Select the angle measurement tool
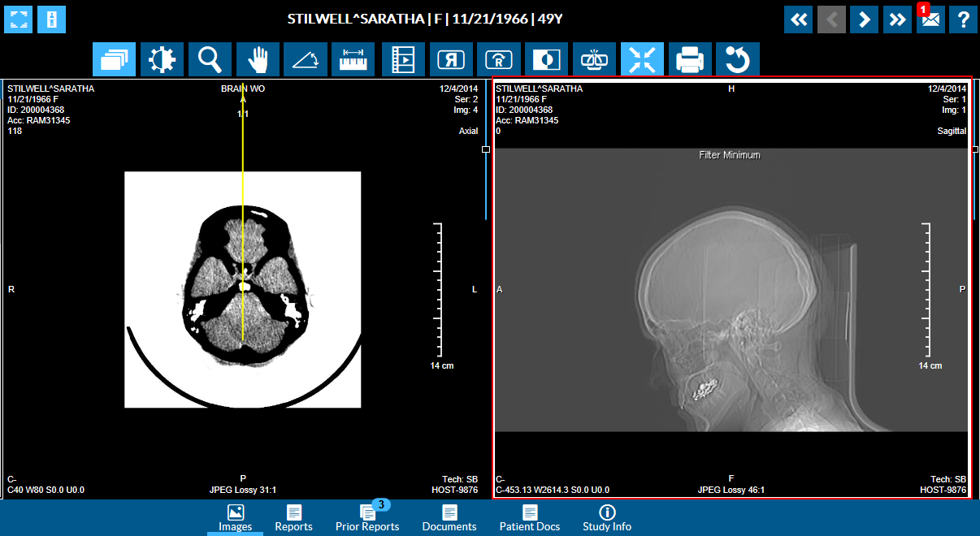This screenshot has width=980, height=536. coord(306,59)
